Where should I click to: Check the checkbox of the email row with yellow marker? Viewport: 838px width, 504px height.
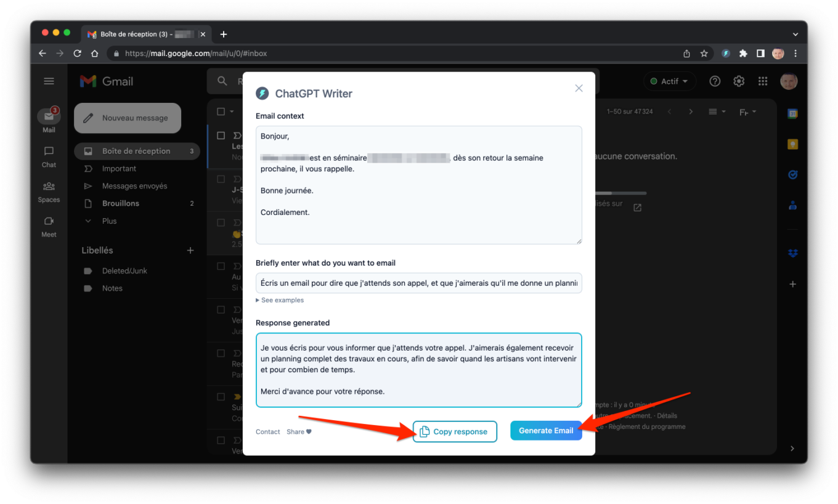(221, 397)
